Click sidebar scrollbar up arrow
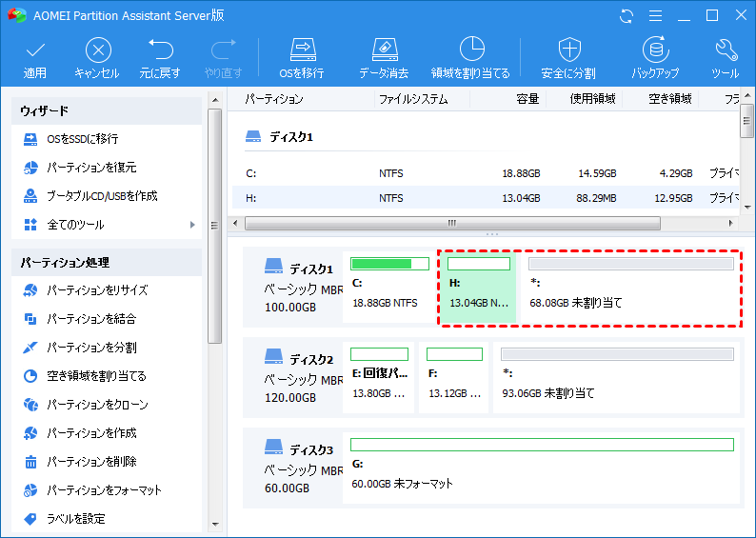This screenshot has height=538, width=756. (x=215, y=100)
